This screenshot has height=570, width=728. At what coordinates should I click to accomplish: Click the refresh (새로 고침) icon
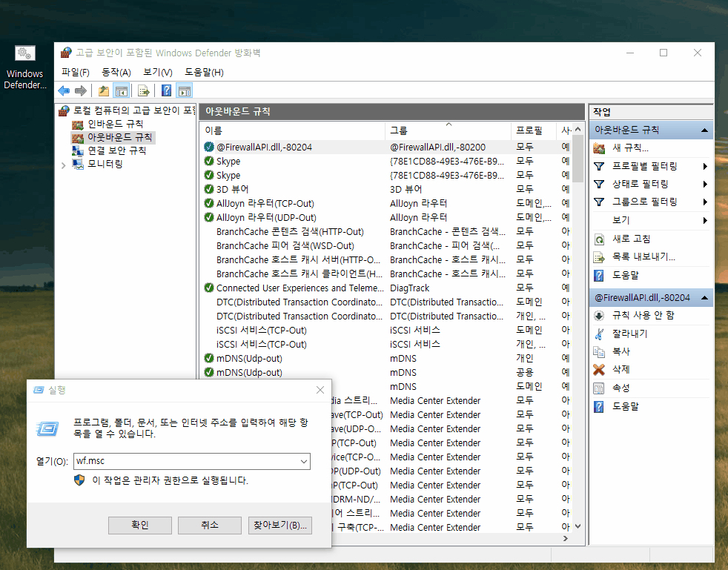pyautogui.click(x=600, y=239)
